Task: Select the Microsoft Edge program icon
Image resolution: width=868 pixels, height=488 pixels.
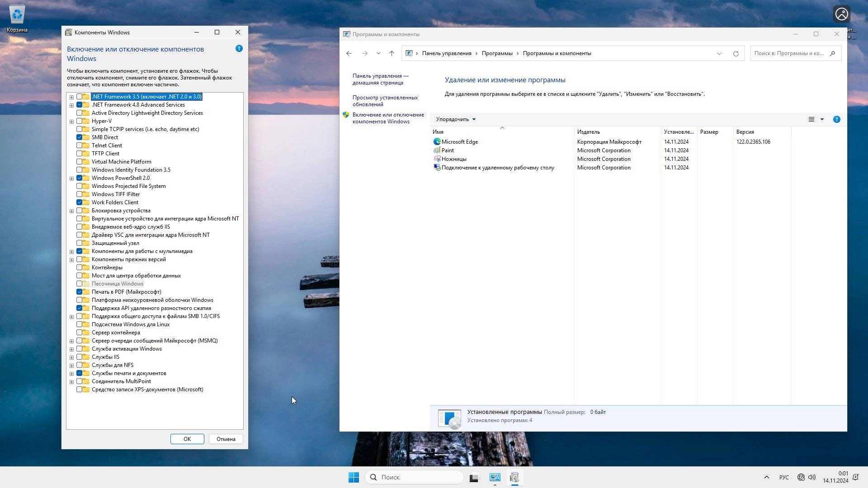Action: [437, 141]
